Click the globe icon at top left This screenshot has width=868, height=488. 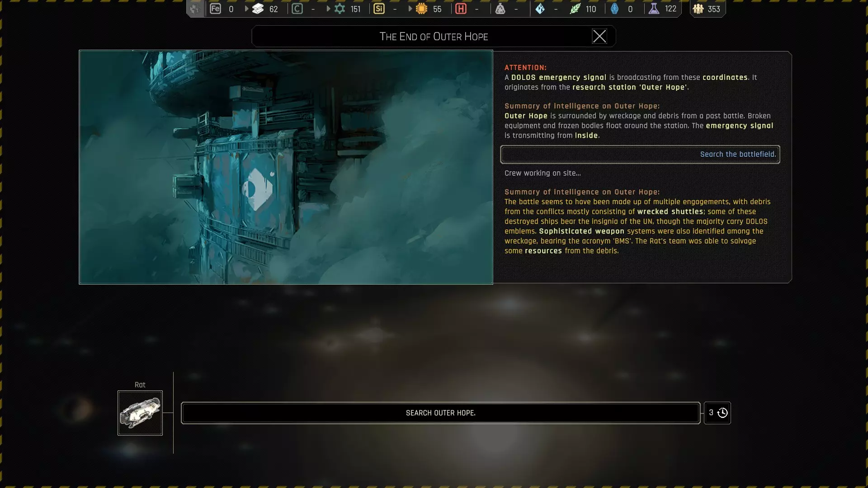(195, 9)
